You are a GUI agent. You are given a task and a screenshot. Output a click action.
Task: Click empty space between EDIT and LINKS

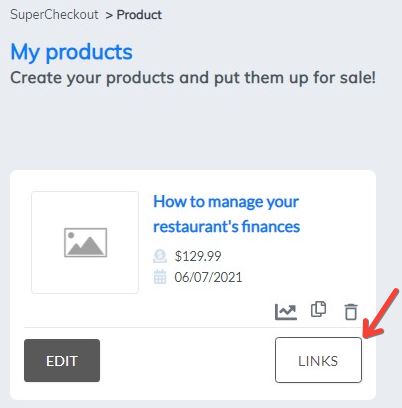tap(187, 360)
